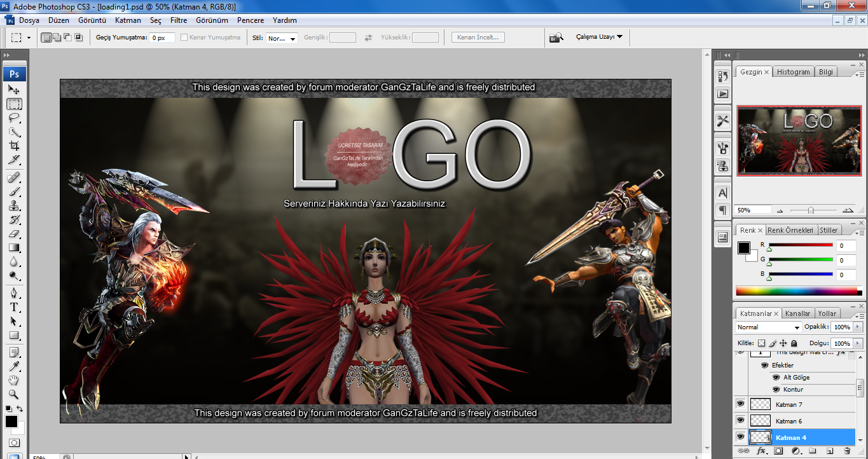Screen dimensions: 868x459
Task: Select the Rectangular Marquee tool in toolbox
Action: tap(14, 104)
